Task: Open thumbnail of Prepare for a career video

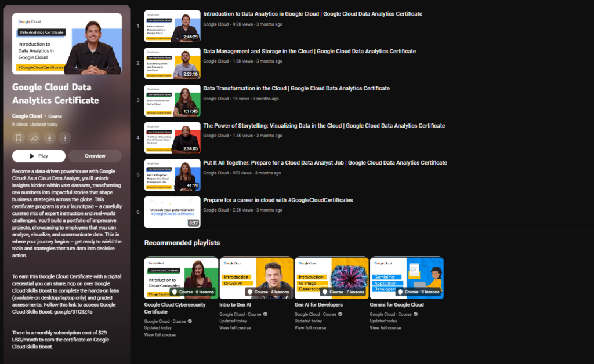Action: 172,212
